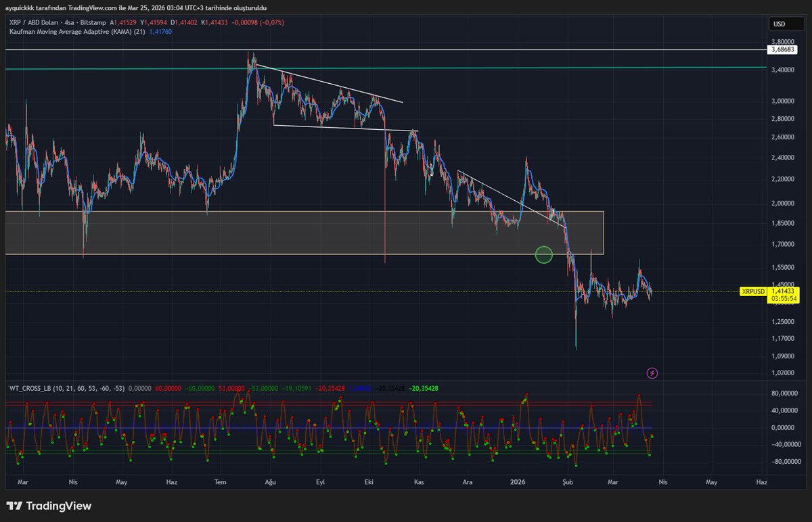Click the Şub month label
812x522 pixels.
point(568,482)
